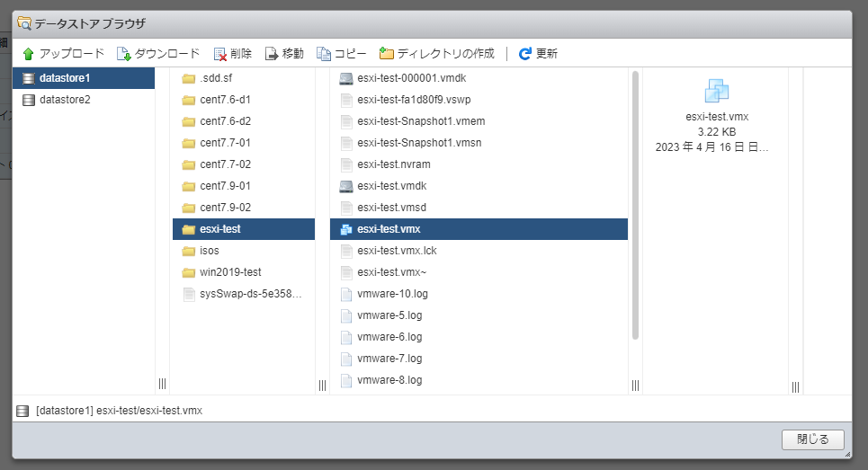Click the create directory folder icon
Screen dimensions: 868x470
click(x=387, y=53)
